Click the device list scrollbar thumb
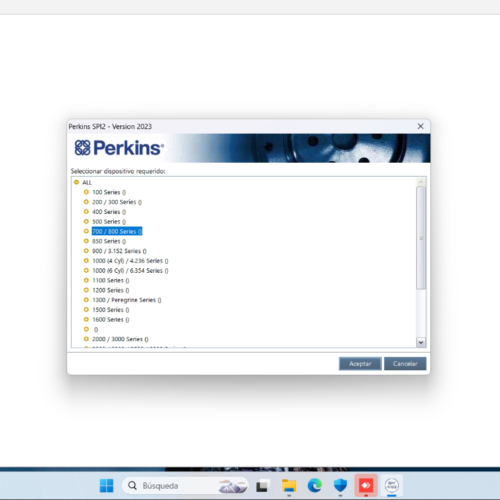This screenshot has height=500, width=500. (421, 238)
